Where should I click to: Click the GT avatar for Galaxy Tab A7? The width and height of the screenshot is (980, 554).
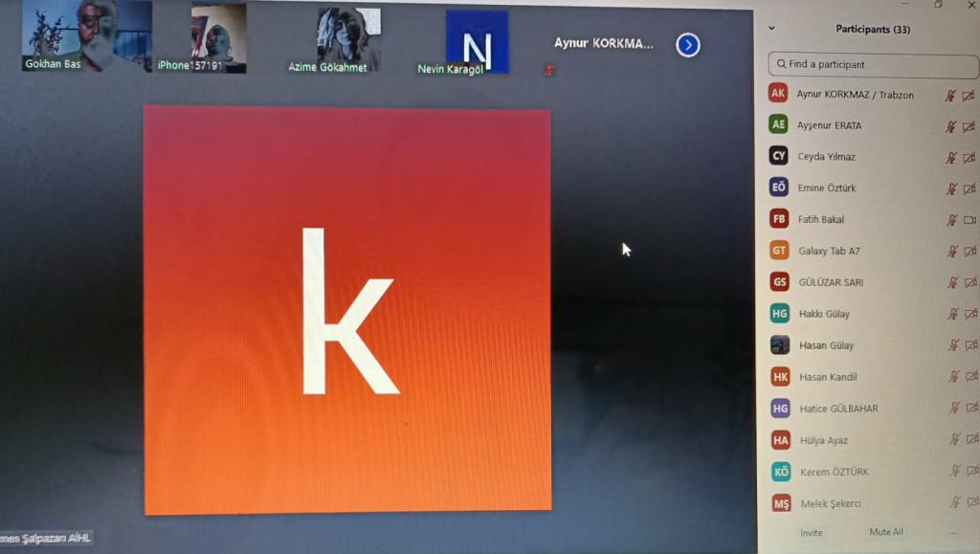(x=779, y=251)
